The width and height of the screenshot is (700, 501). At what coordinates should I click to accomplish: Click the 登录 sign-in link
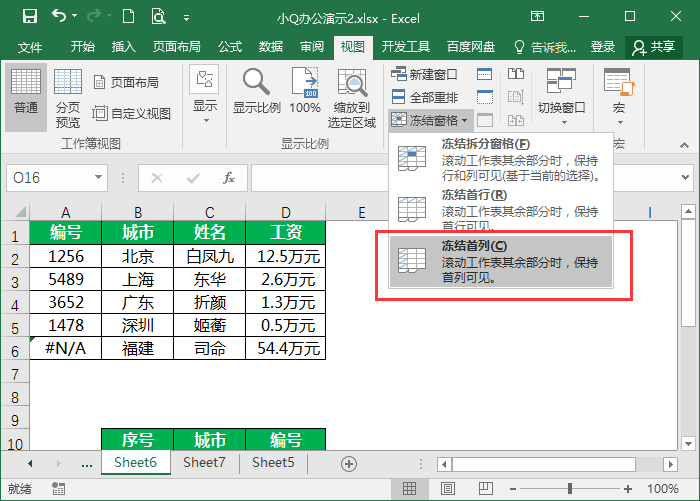tap(603, 46)
